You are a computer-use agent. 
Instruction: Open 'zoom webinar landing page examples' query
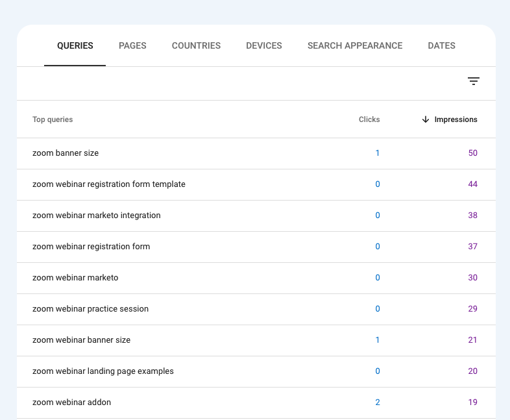click(103, 371)
